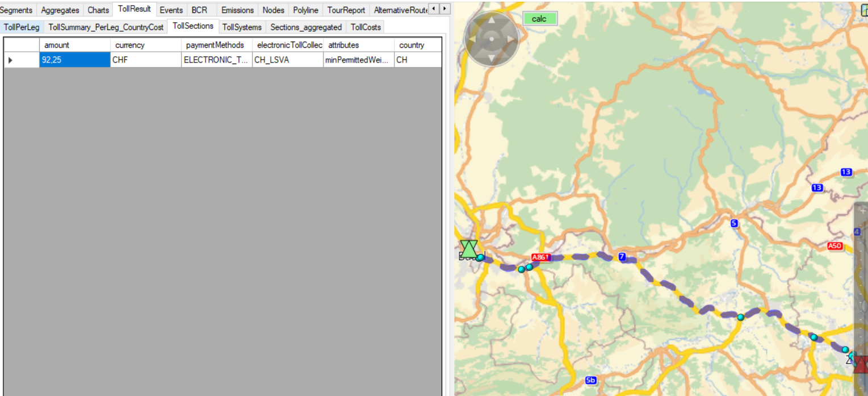Click the paymentMethods column header
The height and width of the screenshot is (396, 868).
[216, 45]
